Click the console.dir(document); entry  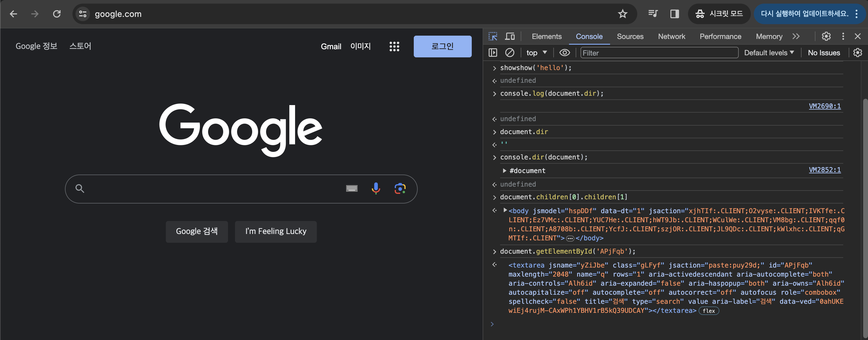point(544,157)
